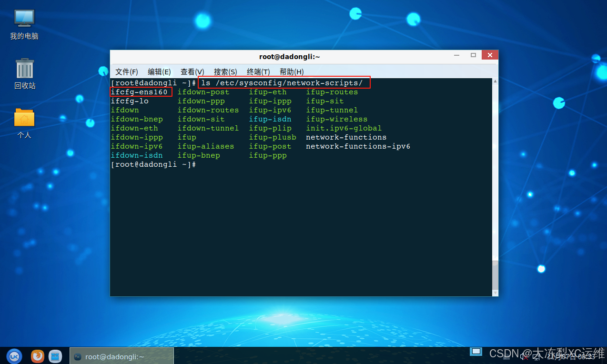Close the terminal window
This screenshot has width=607, height=364.
coord(489,55)
